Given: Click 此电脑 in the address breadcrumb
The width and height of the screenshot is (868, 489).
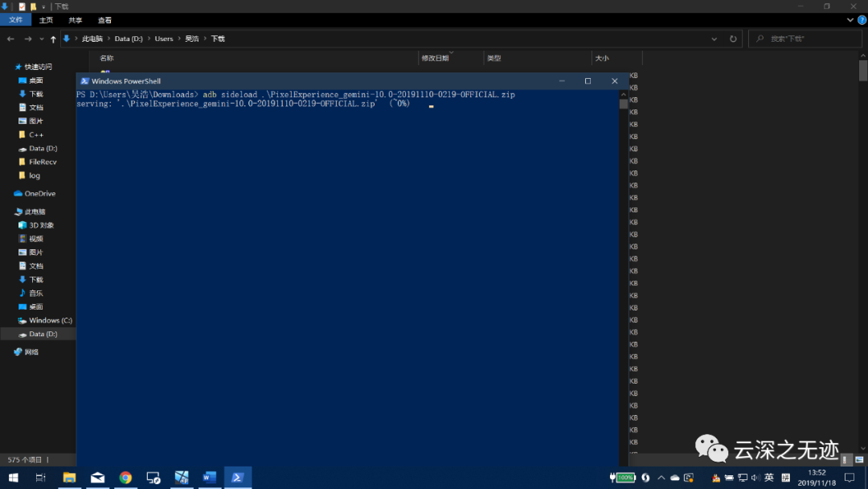Looking at the screenshot, I should 92,39.
